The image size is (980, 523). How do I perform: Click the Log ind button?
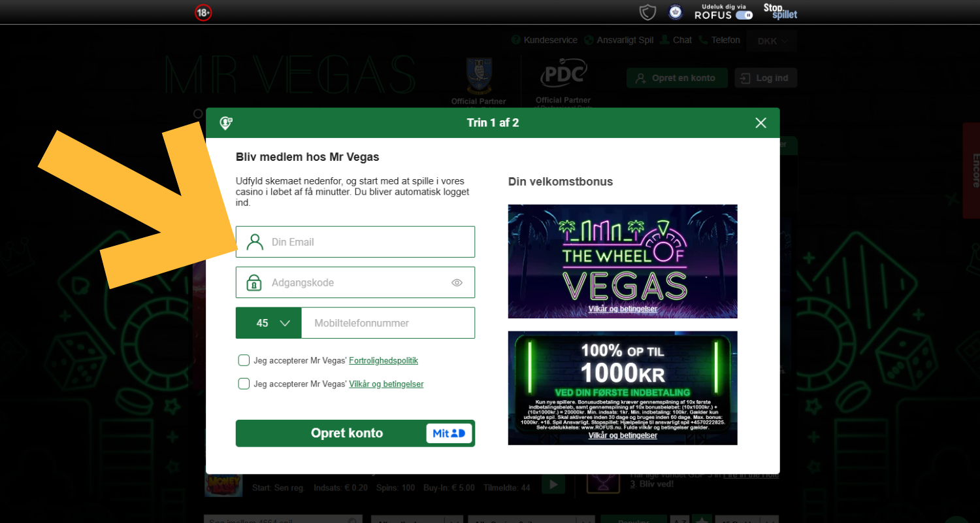pos(766,78)
